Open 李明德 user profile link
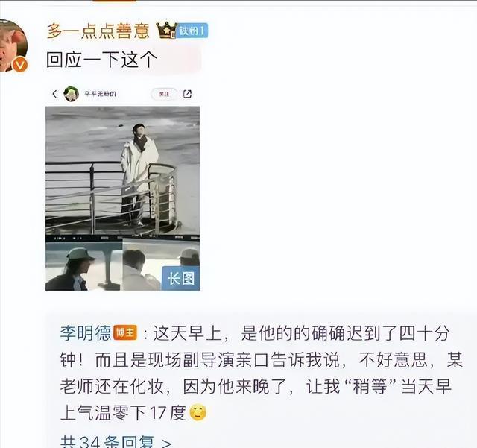Viewport: 477px width, 448px height. pyautogui.click(x=86, y=333)
